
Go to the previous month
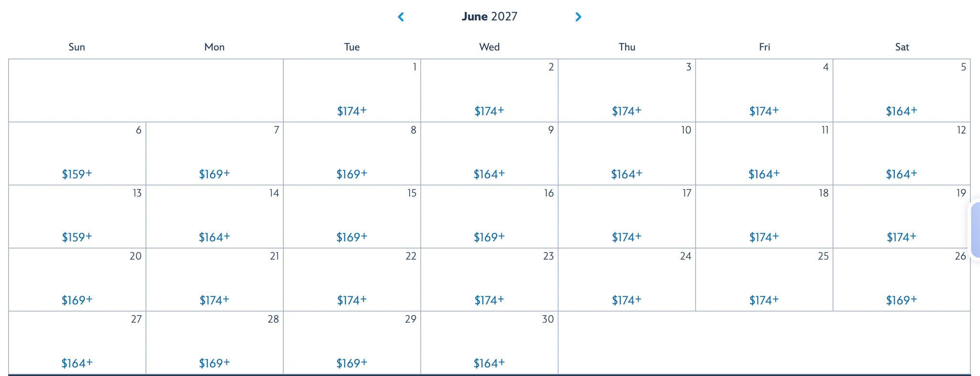pos(401,17)
